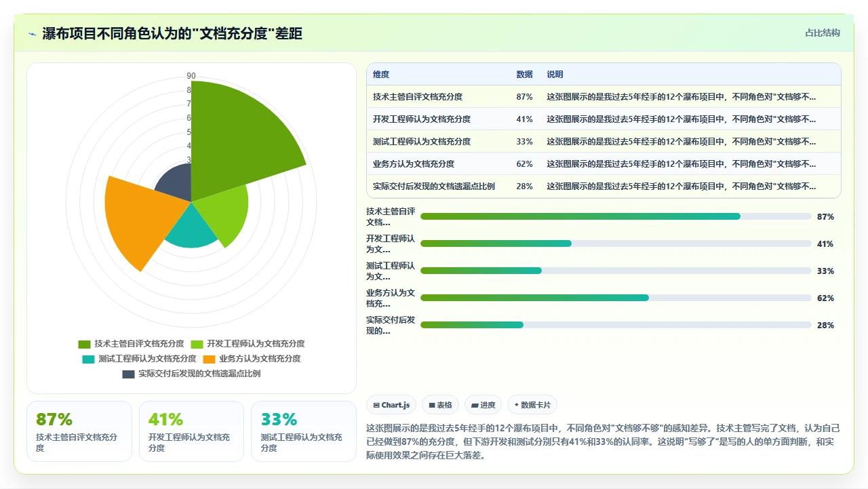Click progress label 业务方认为文档充…
Viewport: 868px width, 489px height.
[391, 298]
